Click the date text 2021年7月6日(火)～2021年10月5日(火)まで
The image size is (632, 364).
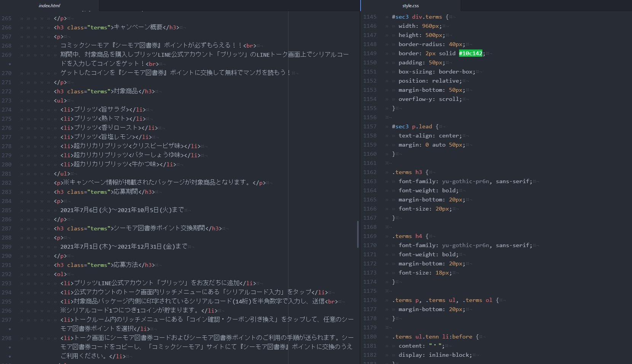coord(122,210)
